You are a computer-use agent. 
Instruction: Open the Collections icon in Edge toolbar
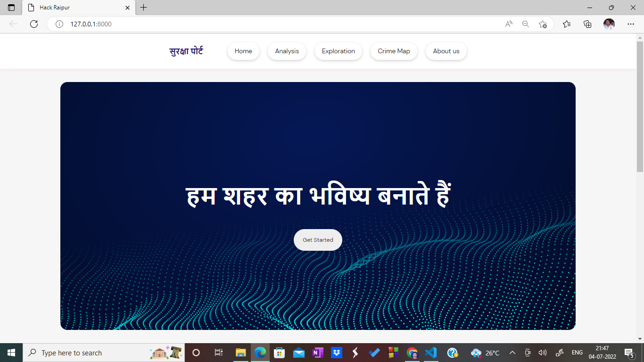(x=587, y=24)
